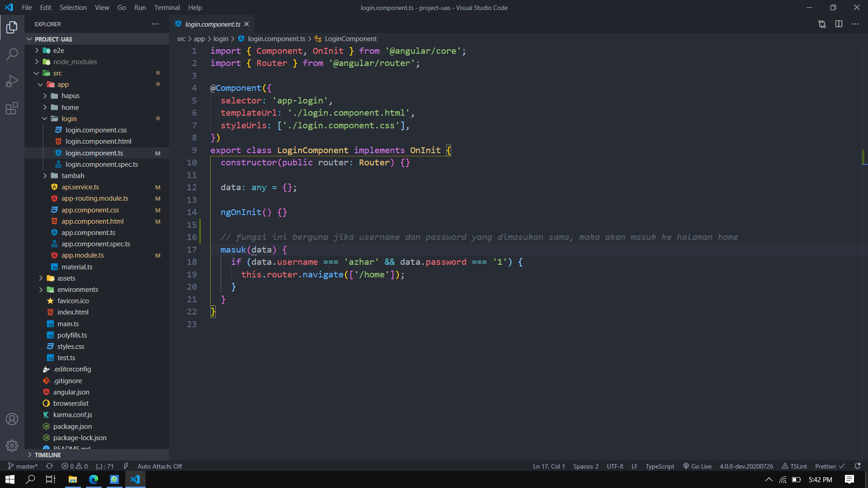Toggle Prettier status indicator
This screenshot has height=488, width=868.
pos(830,466)
